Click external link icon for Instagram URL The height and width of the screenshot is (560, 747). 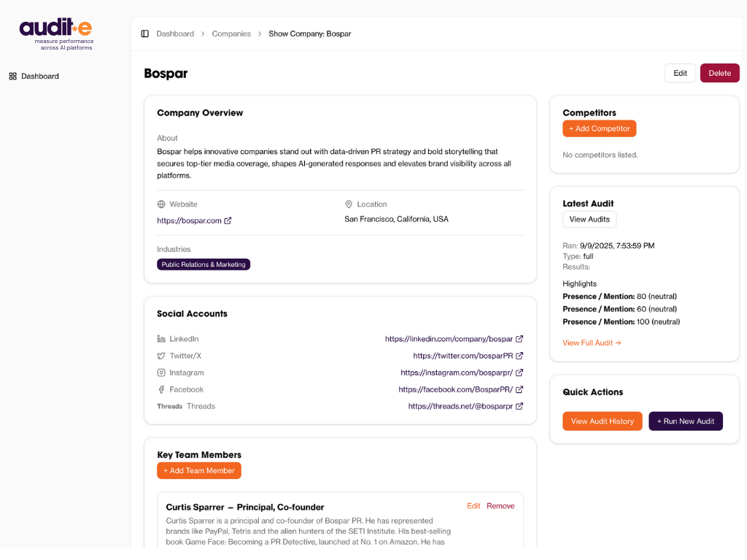click(x=519, y=373)
